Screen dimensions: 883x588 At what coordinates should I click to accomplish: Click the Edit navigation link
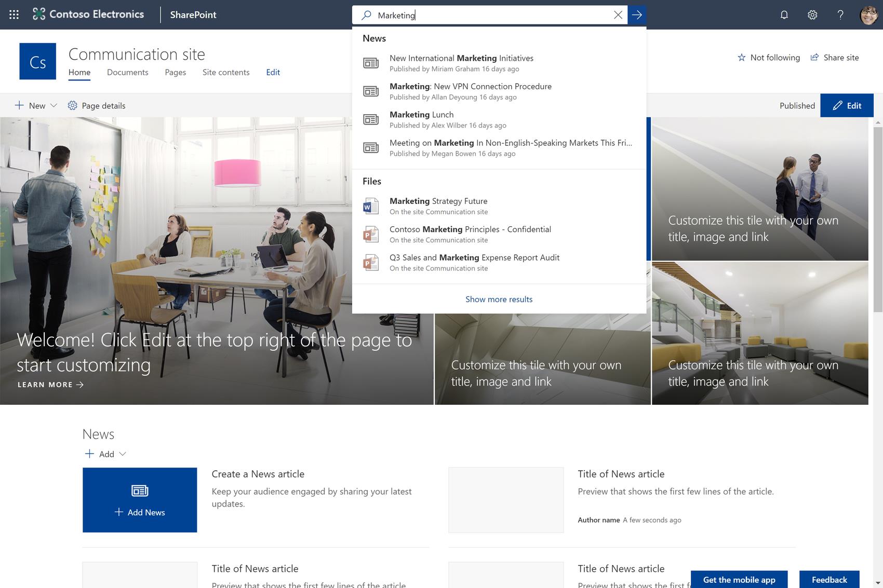273,72
